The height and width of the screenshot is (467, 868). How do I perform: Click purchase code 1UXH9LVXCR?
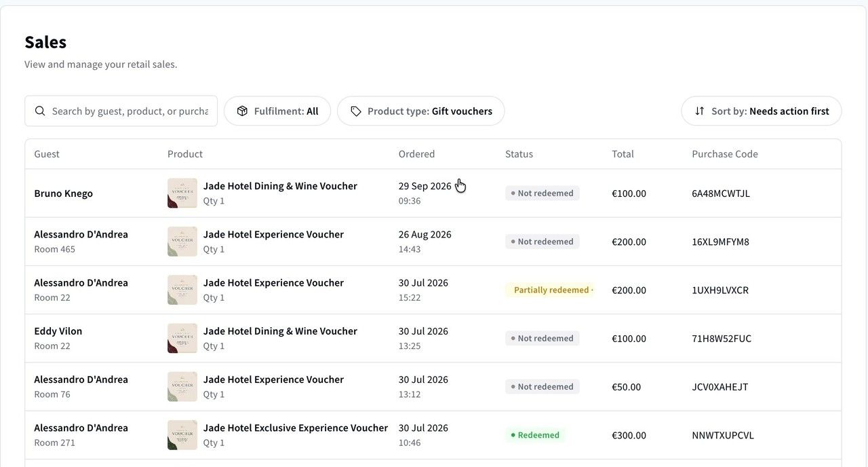720,290
